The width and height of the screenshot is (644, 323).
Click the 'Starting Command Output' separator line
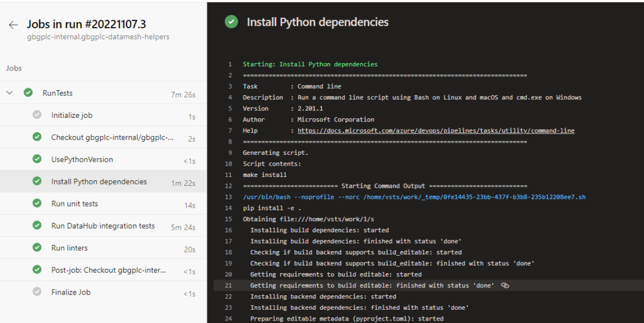pos(385,186)
